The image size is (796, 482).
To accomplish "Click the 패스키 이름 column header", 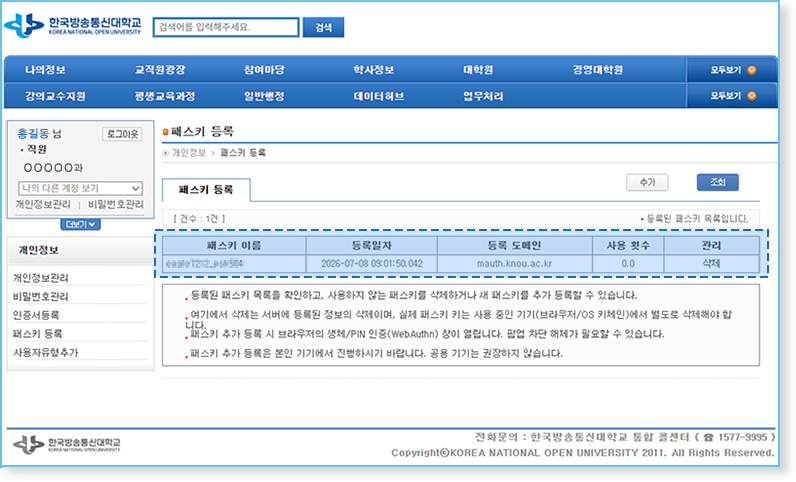I will pyautogui.click(x=234, y=246).
